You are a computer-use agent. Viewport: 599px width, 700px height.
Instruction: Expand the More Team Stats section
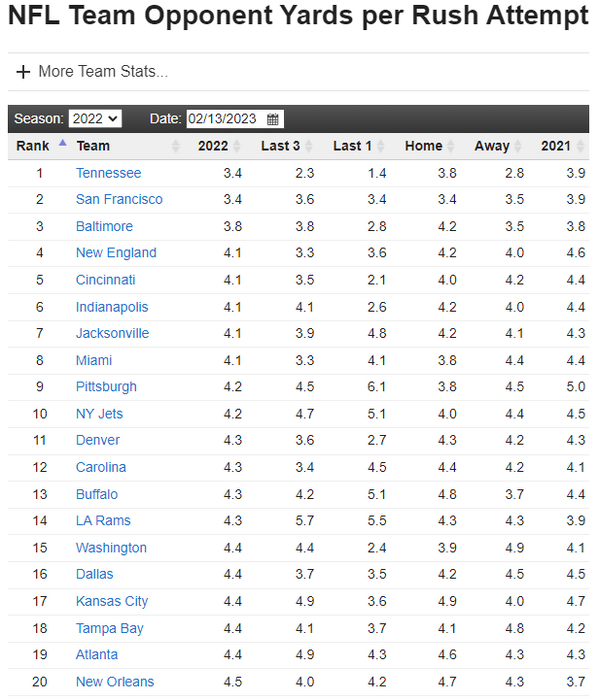pyautogui.click(x=103, y=71)
